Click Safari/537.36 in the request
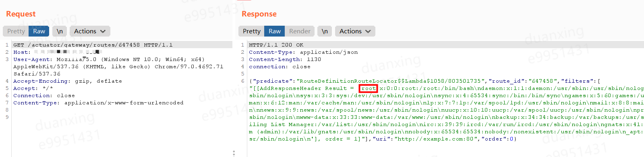The width and height of the screenshot is (644, 157). [x=37, y=74]
